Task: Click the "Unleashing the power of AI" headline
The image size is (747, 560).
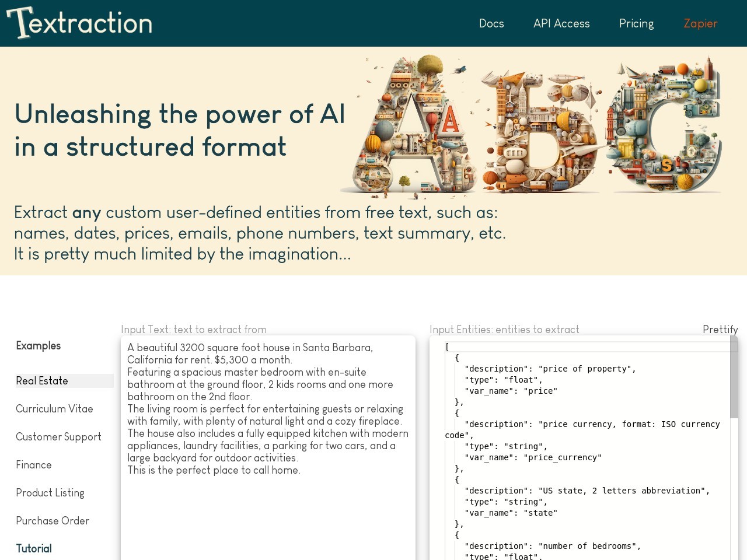Action: pyautogui.click(x=180, y=114)
